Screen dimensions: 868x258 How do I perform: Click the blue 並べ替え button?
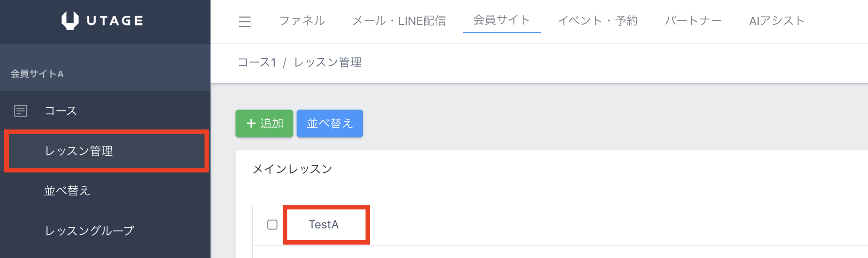pos(329,123)
